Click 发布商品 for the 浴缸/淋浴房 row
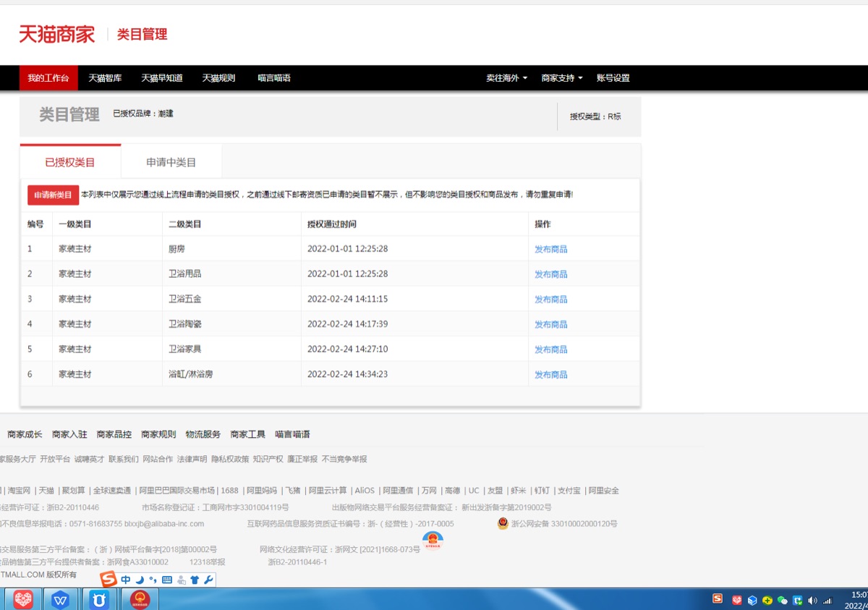This screenshot has height=610, width=868. (551, 375)
